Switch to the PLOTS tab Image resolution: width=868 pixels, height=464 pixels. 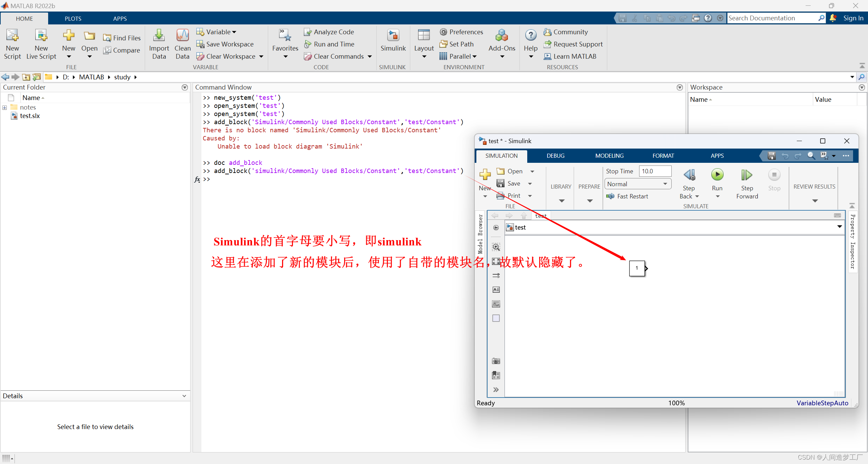tap(73, 19)
